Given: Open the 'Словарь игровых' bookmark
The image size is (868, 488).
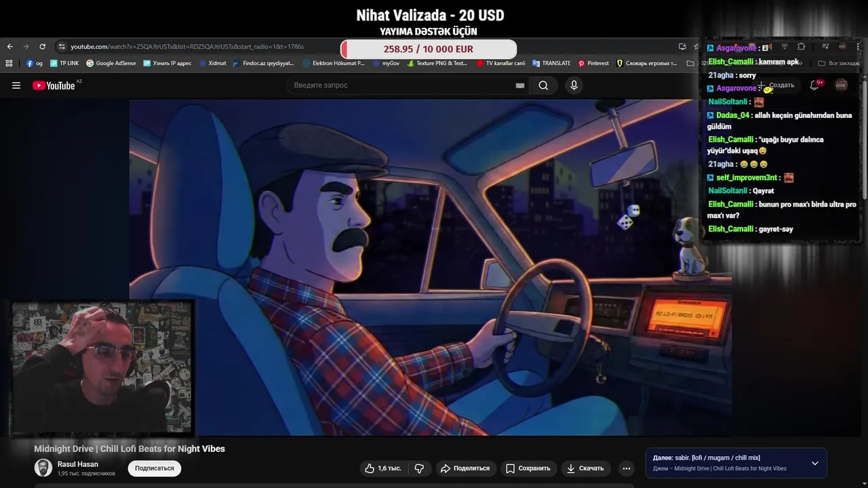Looking at the screenshot, I should coord(647,63).
